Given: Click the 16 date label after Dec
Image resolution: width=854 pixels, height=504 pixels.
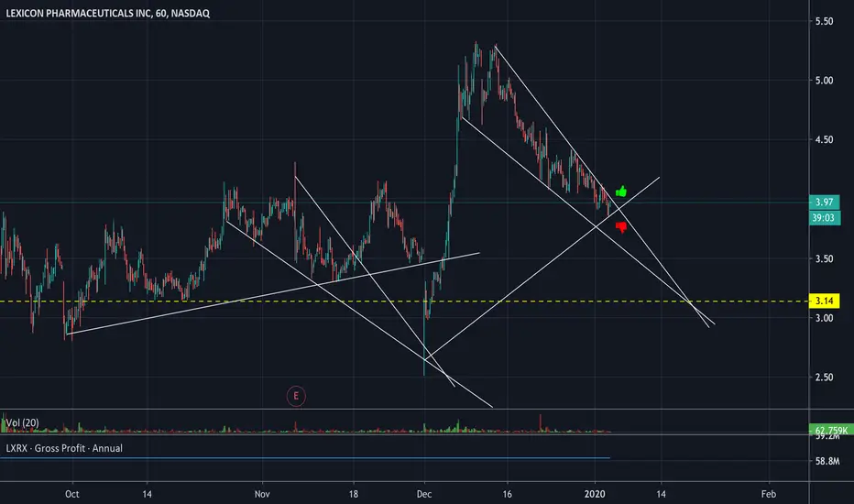Looking at the screenshot, I should tap(507, 494).
